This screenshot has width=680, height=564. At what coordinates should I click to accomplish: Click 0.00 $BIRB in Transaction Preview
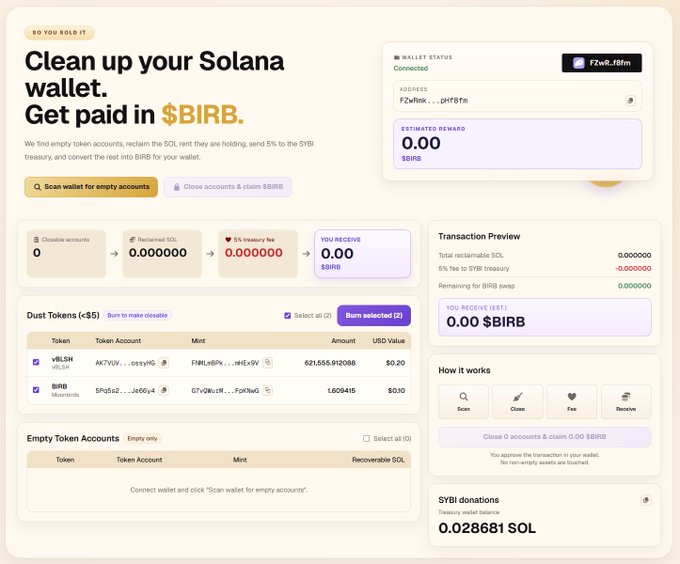click(x=486, y=322)
